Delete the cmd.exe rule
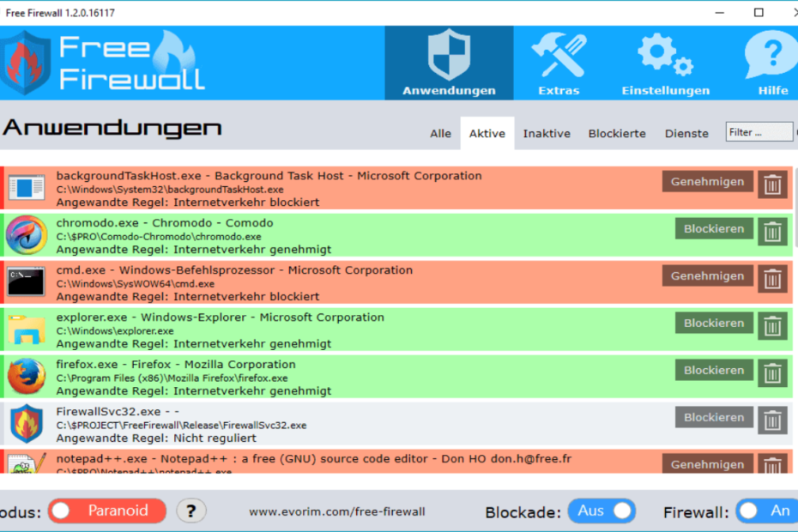Viewport: 798px width, 532px height. 772,279
